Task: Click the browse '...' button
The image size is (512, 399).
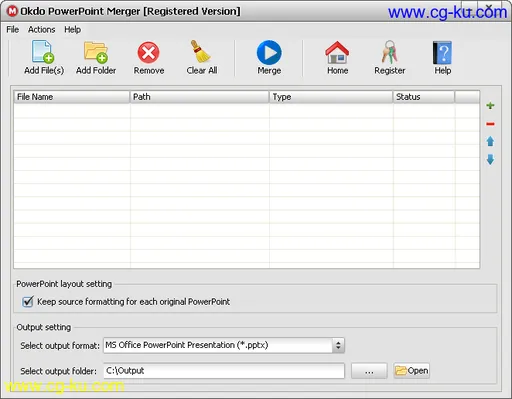Action: (369, 371)
